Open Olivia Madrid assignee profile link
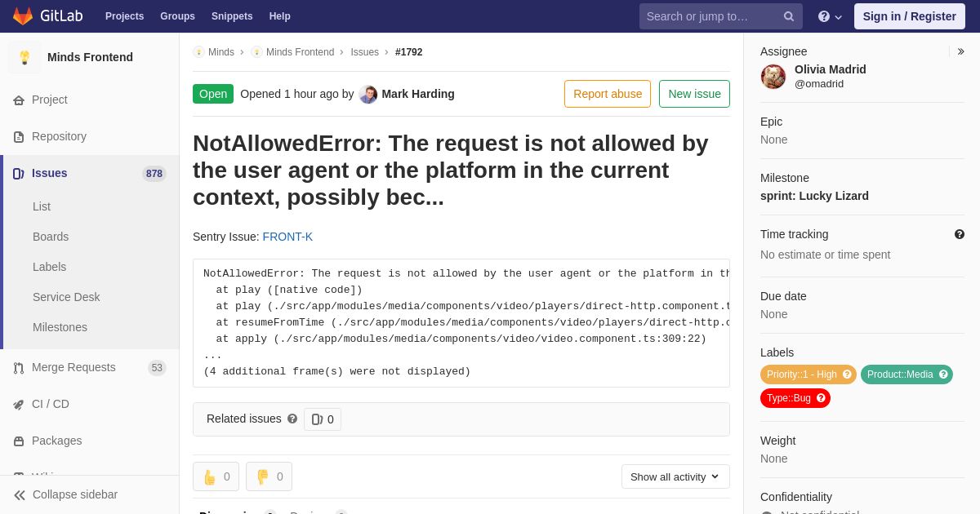The height and width of the screenshot is (514, 980). (x=831, y=69)
